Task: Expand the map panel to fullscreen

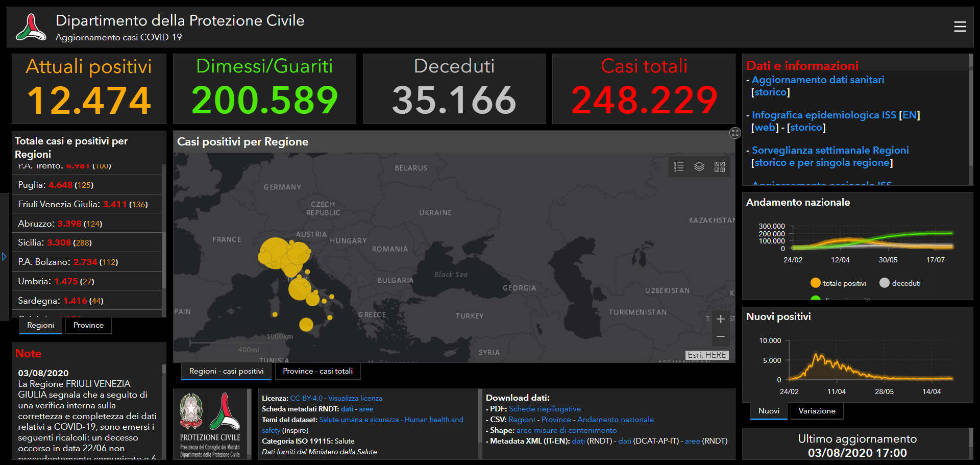Action: [x=734, y=133]
